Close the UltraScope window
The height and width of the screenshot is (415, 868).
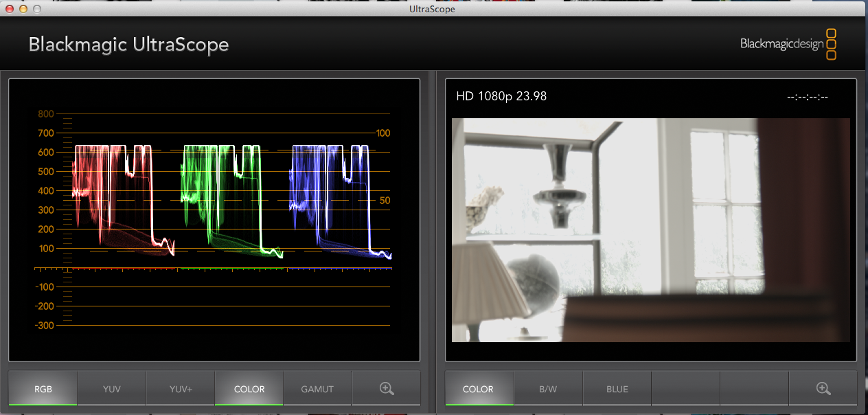click(x=10, y=9)
